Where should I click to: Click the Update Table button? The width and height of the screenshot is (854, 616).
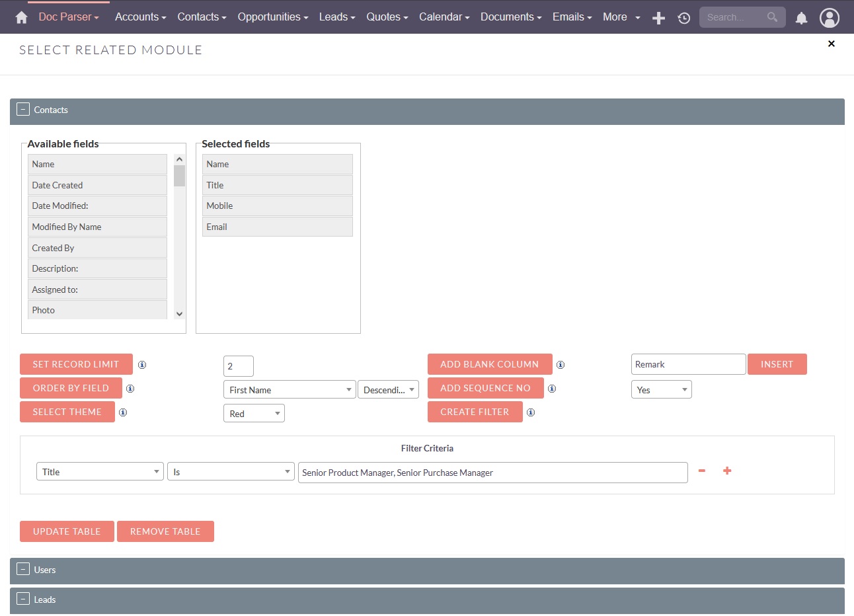coord(67,531)
